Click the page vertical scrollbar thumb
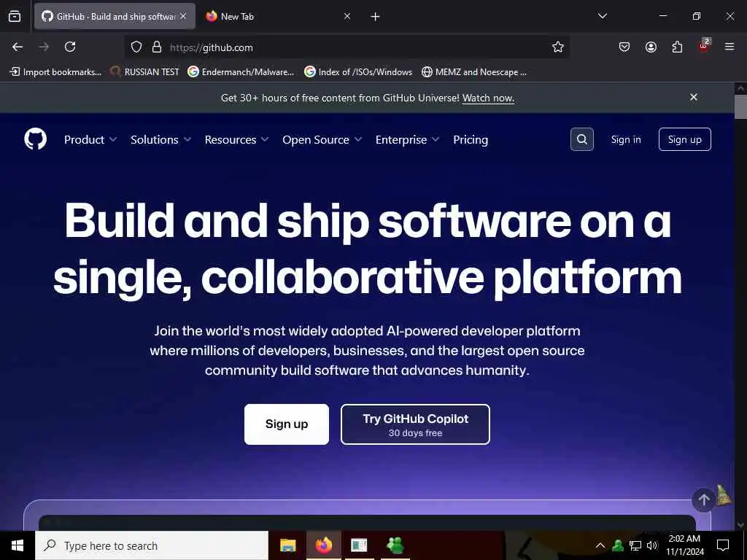747x560 pixels. pyautogui.click(x=740, y=106)
